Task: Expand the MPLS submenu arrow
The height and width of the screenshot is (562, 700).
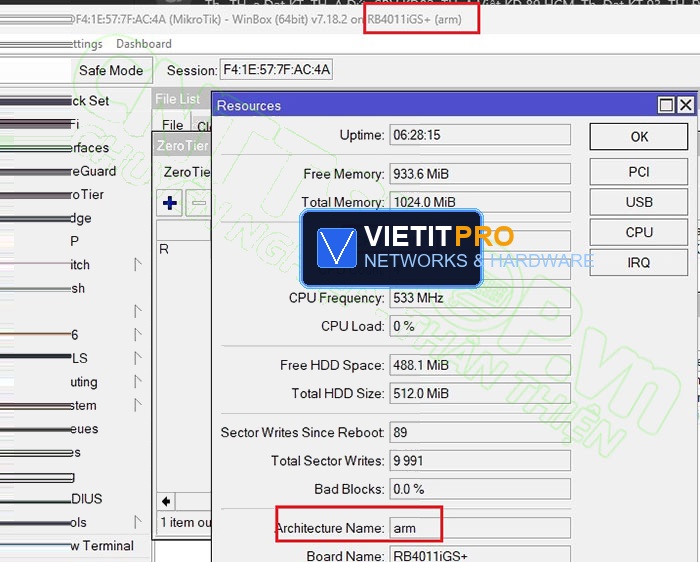Action: 138,358
